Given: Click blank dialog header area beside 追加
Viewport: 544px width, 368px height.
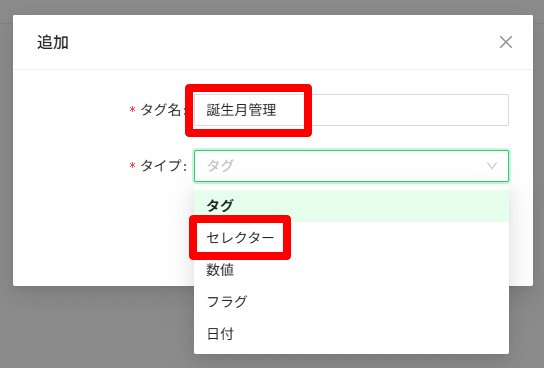Looking at the screenshot, I should (278, 42).
